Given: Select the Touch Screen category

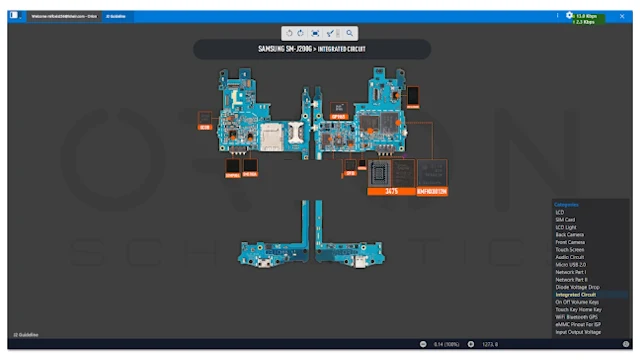Looking at the screenshot, I should tap(569, 249).
